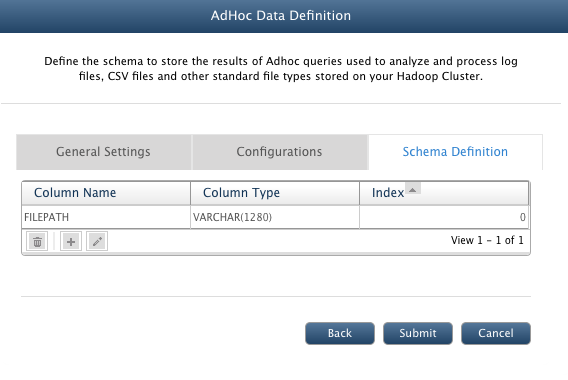Edit selected row with pencil icon
The height and width of the screenshot is (380, 568).
[x=97, y=241]
